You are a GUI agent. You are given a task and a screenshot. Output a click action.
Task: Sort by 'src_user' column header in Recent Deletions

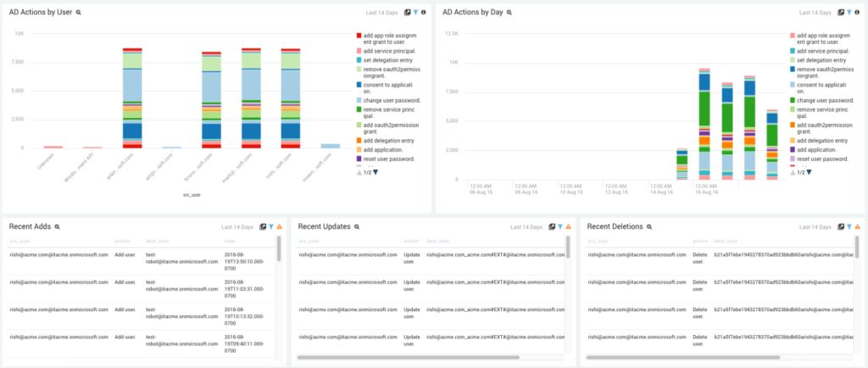click(597, 242)
